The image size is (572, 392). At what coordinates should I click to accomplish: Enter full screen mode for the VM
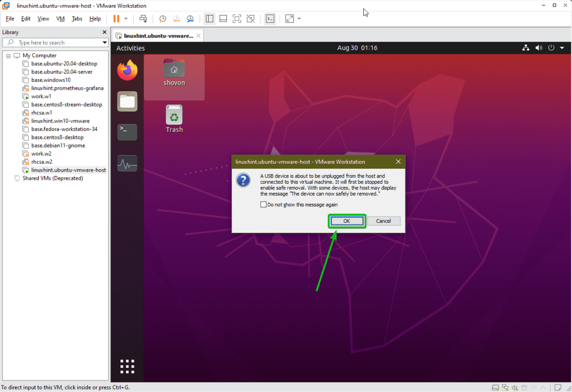tap(237, 19)
